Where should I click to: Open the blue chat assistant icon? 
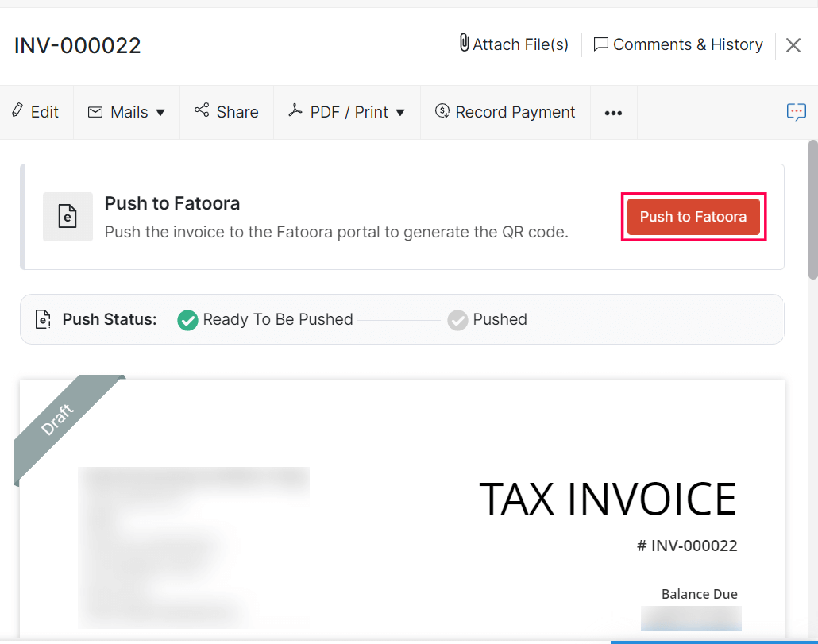pyautogui.click(x=796, y=112)
